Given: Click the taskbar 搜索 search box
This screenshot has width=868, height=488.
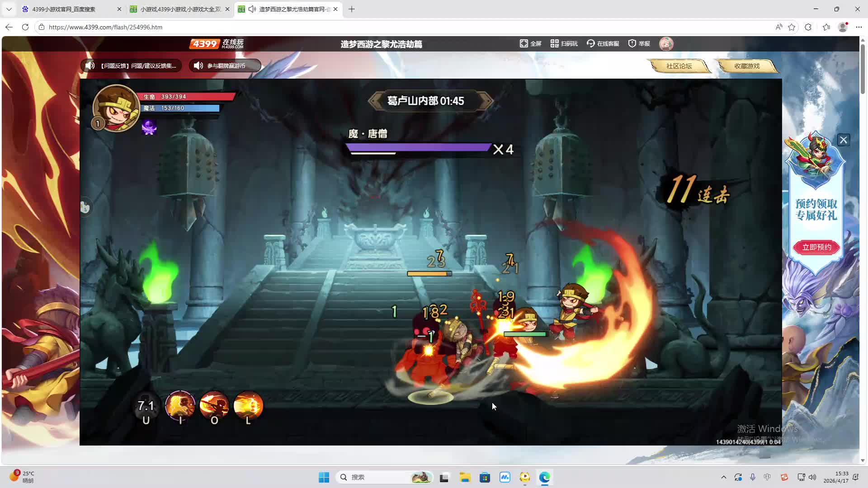Looking at the screenshot, I should 385,477.
